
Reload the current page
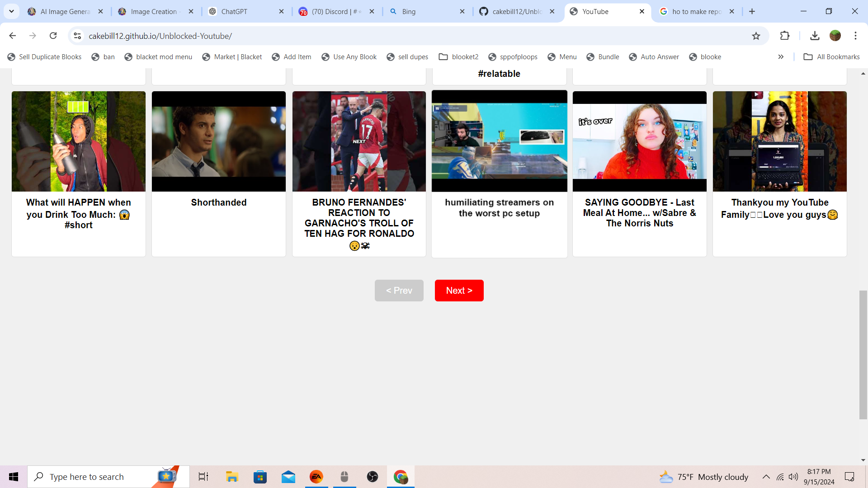pyautogui.click(x=53, y=36)
